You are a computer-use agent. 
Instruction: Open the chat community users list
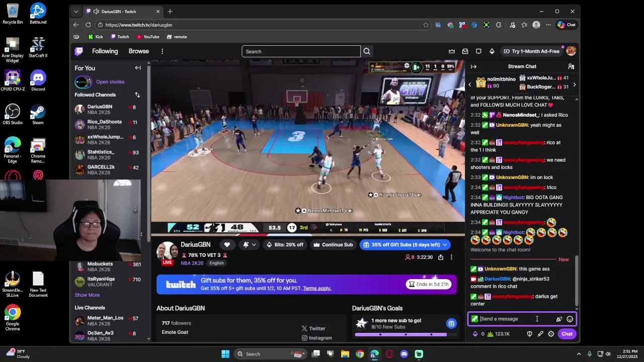pos(571,66)
